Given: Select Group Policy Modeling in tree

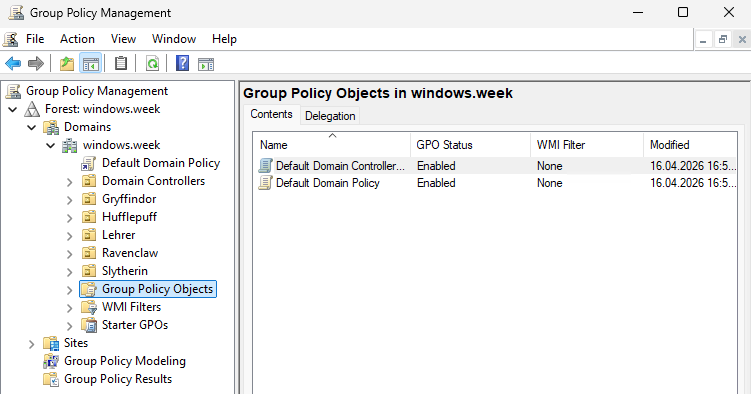Looking at the screenshot, I should click(125, 361).
